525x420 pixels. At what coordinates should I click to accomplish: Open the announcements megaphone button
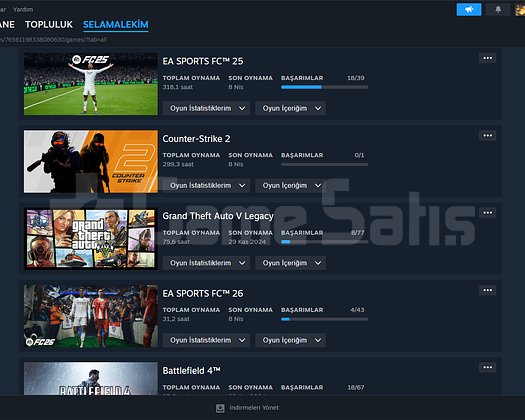click(469, 10)
